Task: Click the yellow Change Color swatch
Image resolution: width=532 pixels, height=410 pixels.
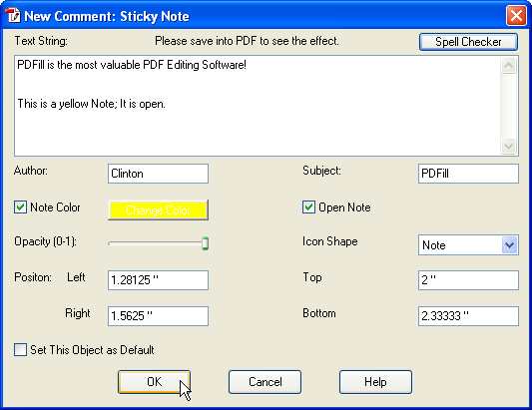Action: tap(158, 210)
